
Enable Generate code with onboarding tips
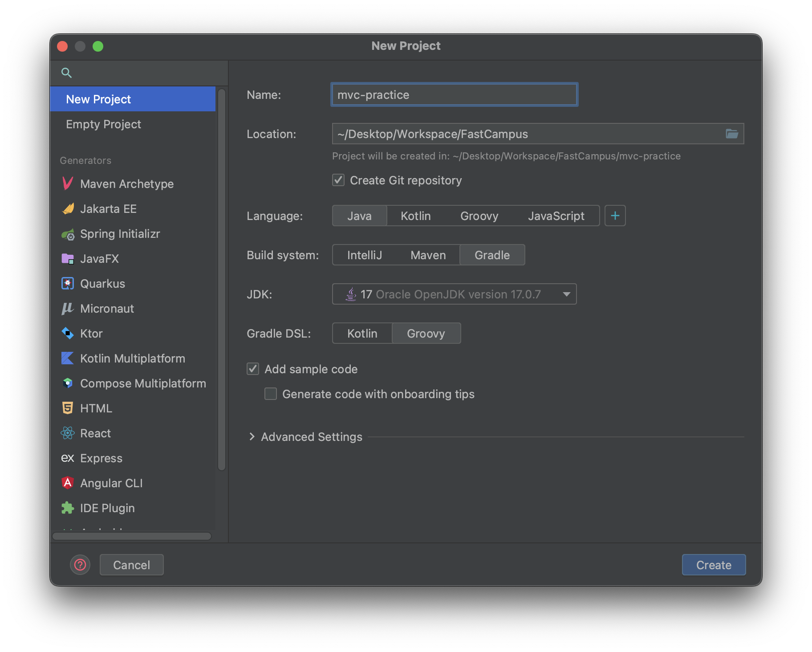[271, 394]
